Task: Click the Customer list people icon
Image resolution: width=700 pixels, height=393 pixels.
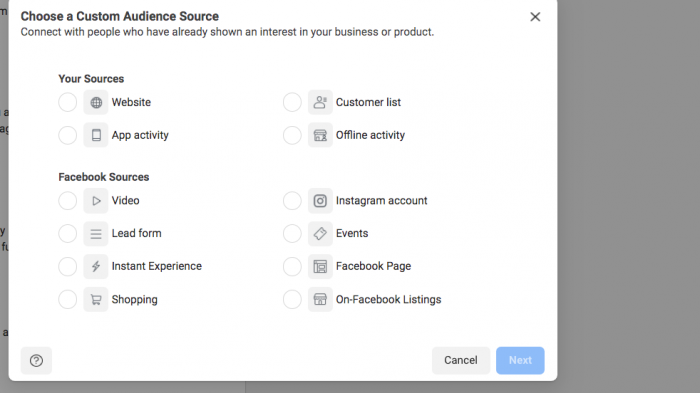Action: (320, 102)
